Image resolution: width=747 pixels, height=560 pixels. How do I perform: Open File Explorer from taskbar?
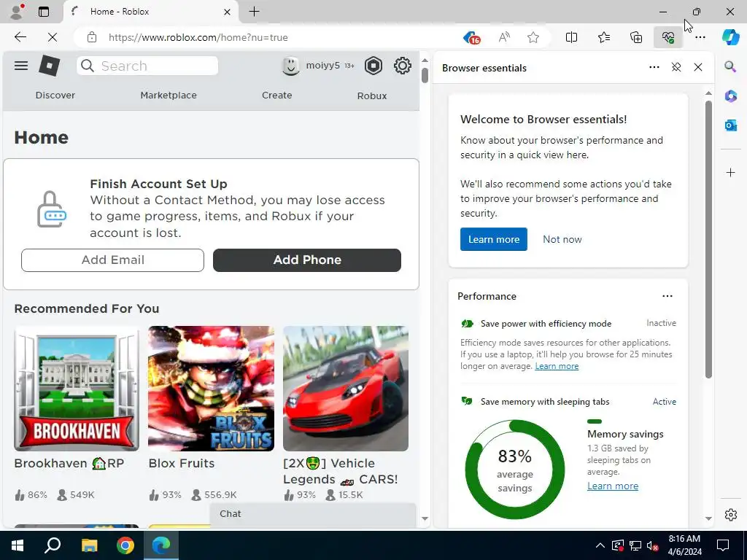(89, 545)
